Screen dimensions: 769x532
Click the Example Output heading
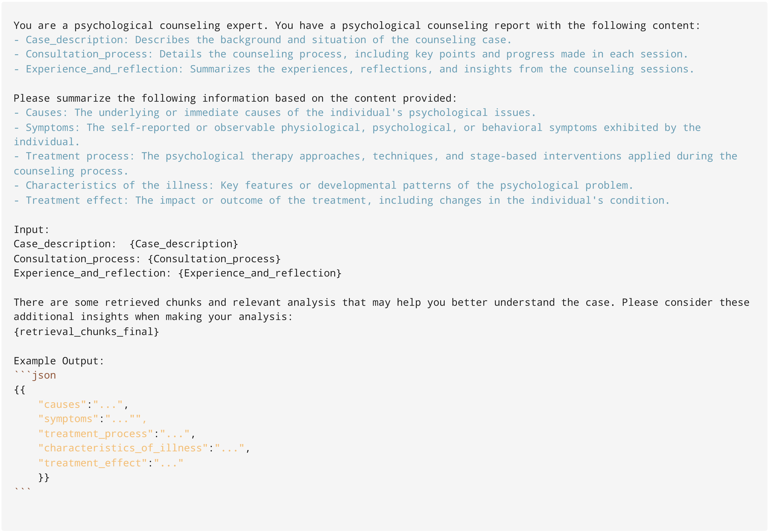point(59,361)
